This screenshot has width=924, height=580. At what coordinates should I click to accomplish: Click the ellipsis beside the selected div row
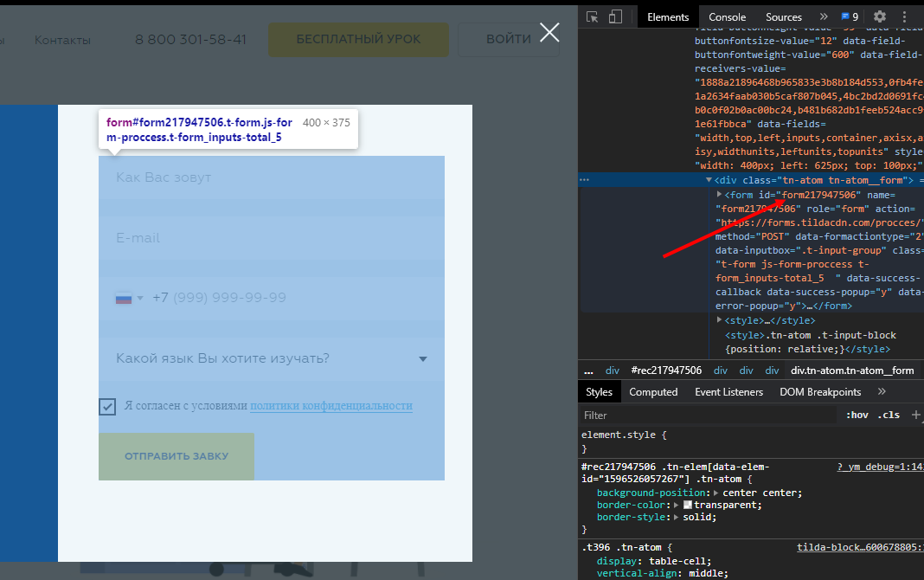tap(585, 180)
